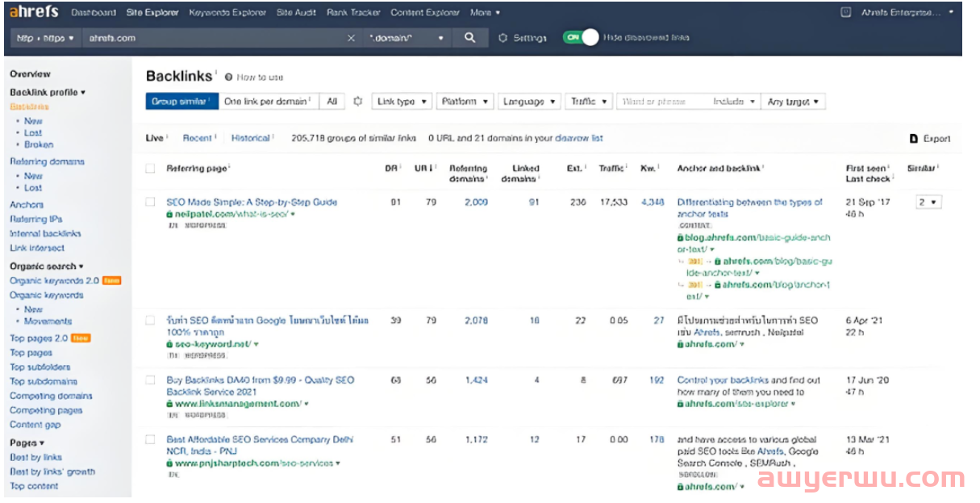Switch to the Historical tab
Screen dimensions: 980x503
click(x=251, y=138)
